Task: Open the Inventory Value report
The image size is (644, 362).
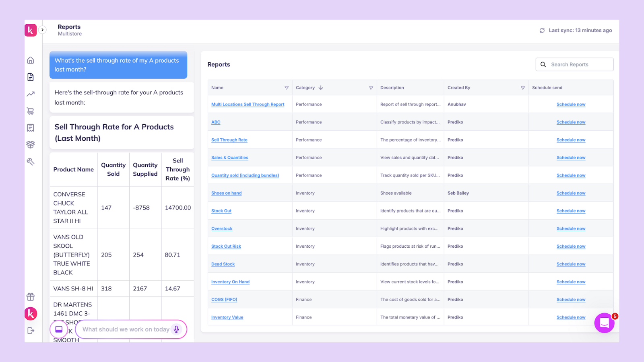Action: pos(227,317)
